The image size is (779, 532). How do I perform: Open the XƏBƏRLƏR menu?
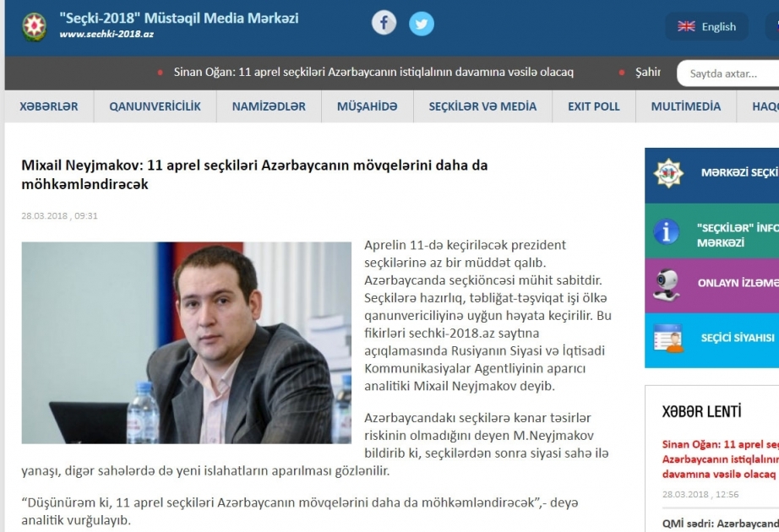tap(49, 106)
